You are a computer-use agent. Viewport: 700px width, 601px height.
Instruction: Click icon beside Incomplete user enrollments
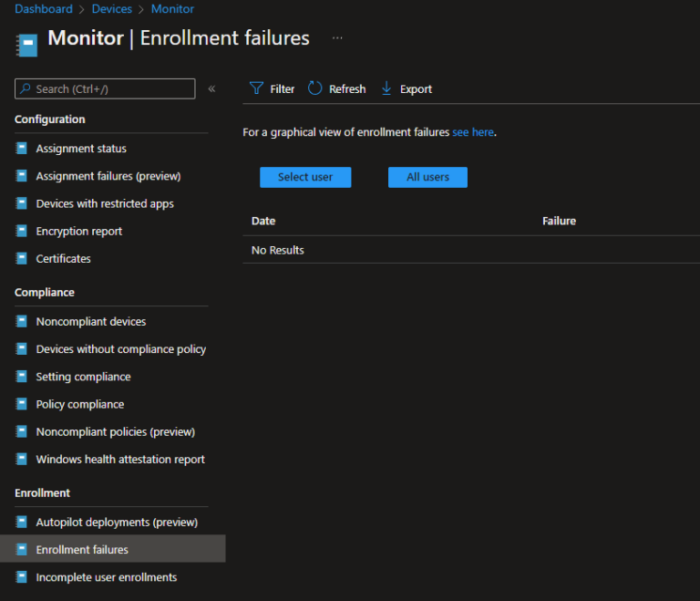pos(22,577)
